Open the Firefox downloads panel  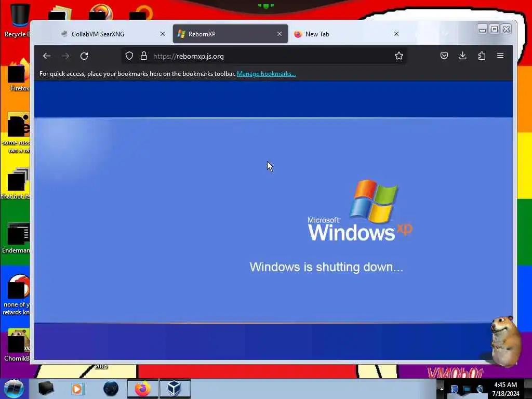[x=462, y=56]
